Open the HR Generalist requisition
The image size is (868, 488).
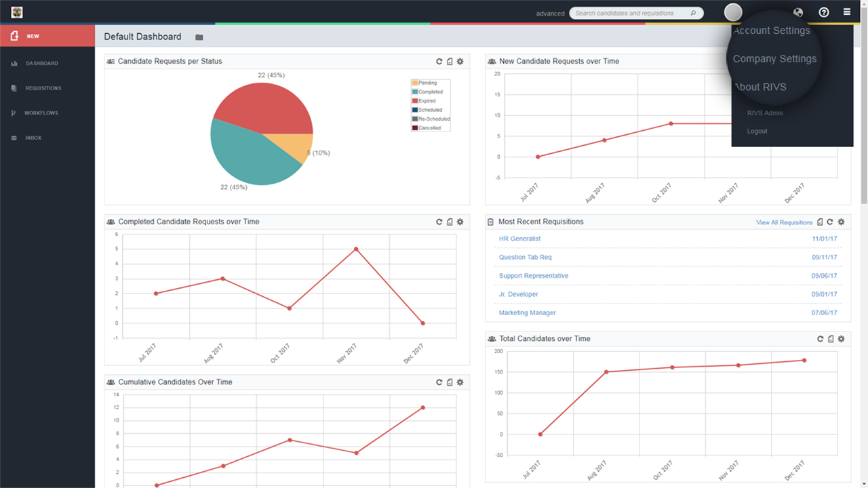coord(520,239)
